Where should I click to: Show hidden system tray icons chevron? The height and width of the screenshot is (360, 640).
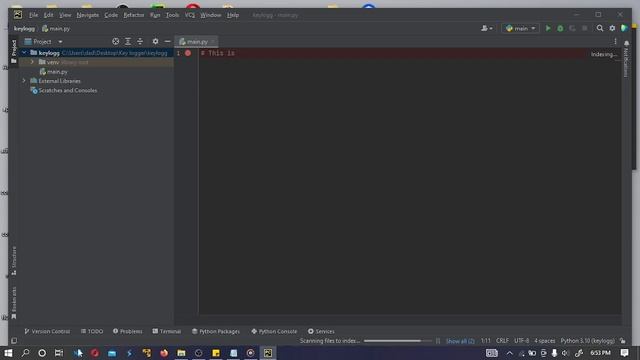[509, 353]
